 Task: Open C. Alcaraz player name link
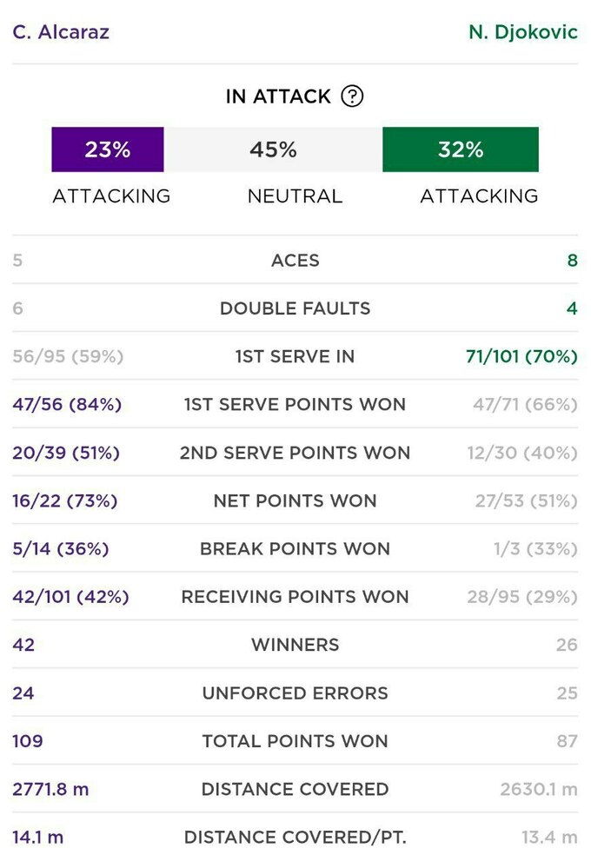tap(61, 33)
